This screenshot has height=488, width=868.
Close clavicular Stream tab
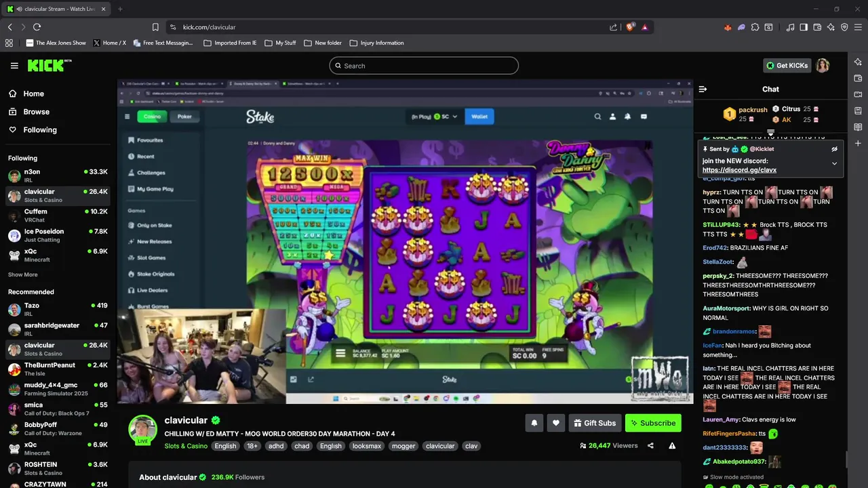103,9
